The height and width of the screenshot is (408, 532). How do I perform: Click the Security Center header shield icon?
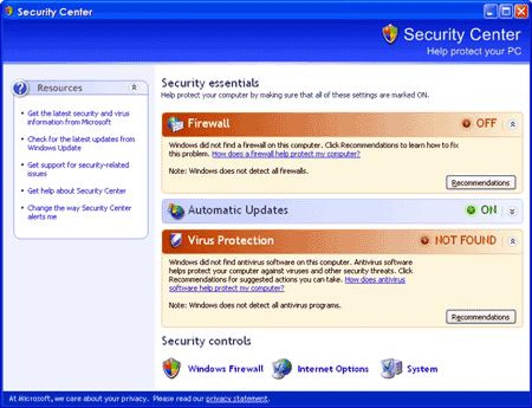(390, 34)
